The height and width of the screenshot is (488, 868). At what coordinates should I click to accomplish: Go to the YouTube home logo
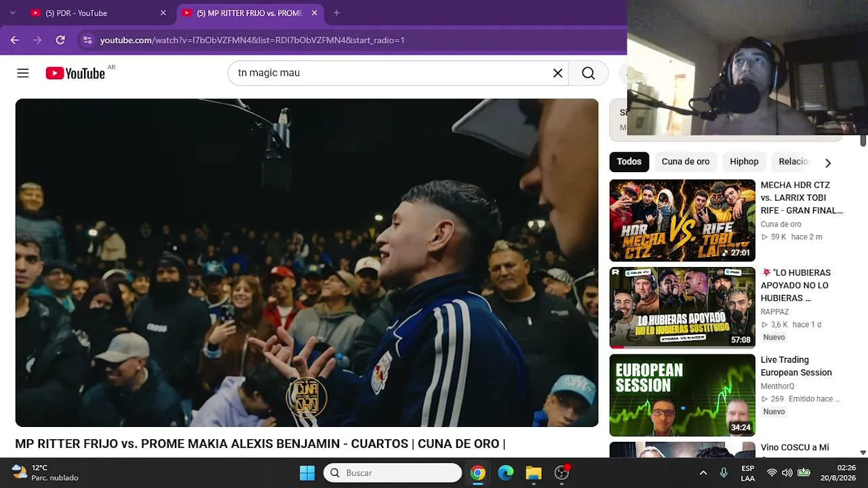point(75,73)
